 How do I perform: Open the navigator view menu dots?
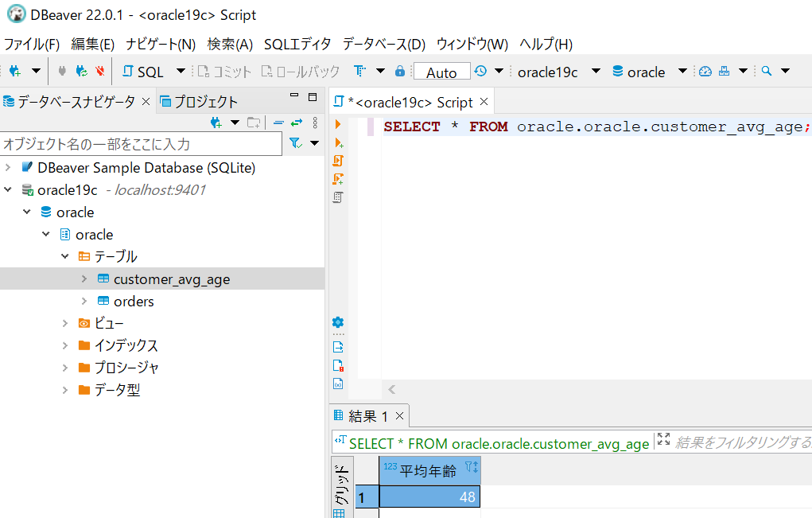pos(315,123)
